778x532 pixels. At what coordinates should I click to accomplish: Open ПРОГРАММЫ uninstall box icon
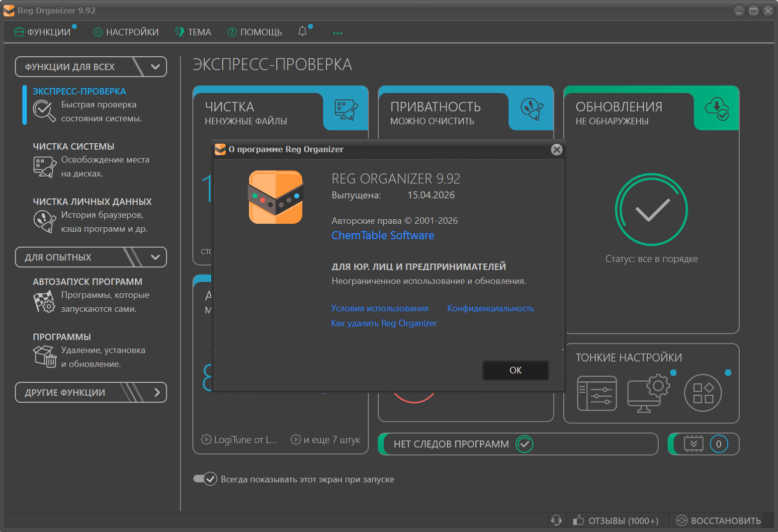[44, 356]
